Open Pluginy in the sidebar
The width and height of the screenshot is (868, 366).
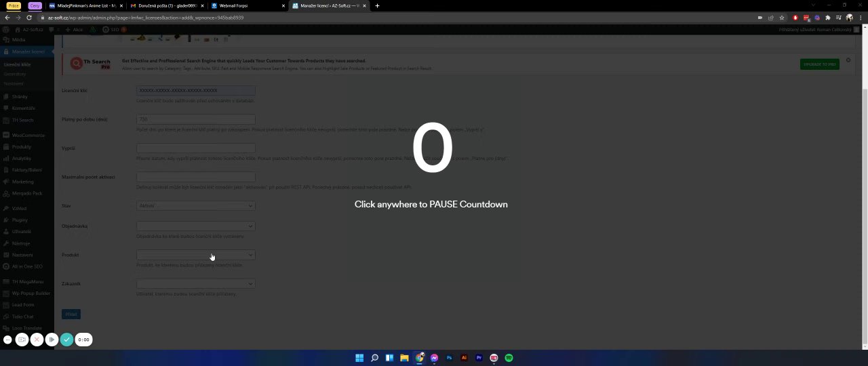coord(27,220)
